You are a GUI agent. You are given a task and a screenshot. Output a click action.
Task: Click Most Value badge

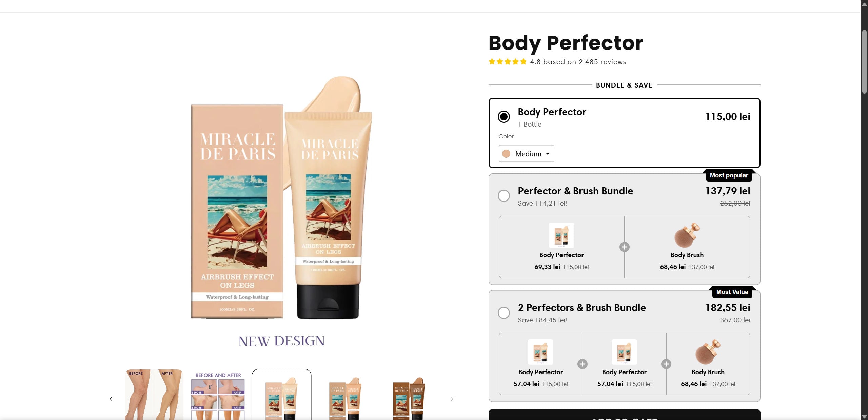[x=732, y=292]
